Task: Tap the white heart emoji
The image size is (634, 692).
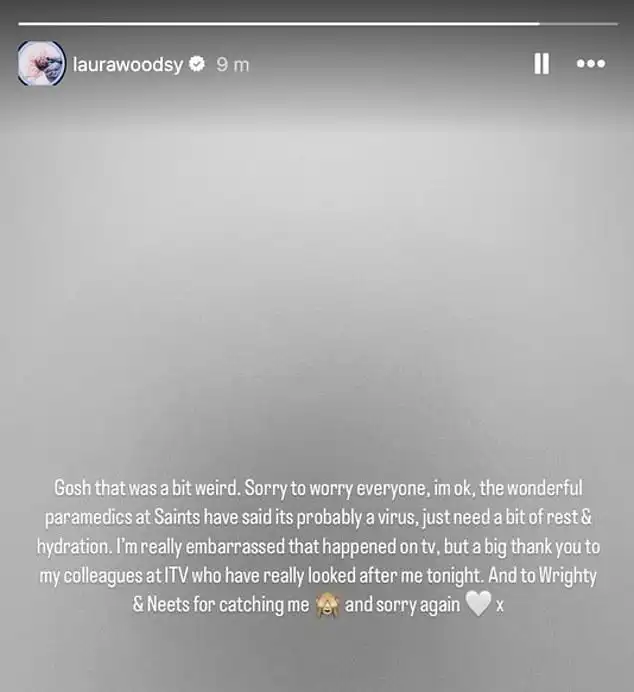Action: click(479, 604)
